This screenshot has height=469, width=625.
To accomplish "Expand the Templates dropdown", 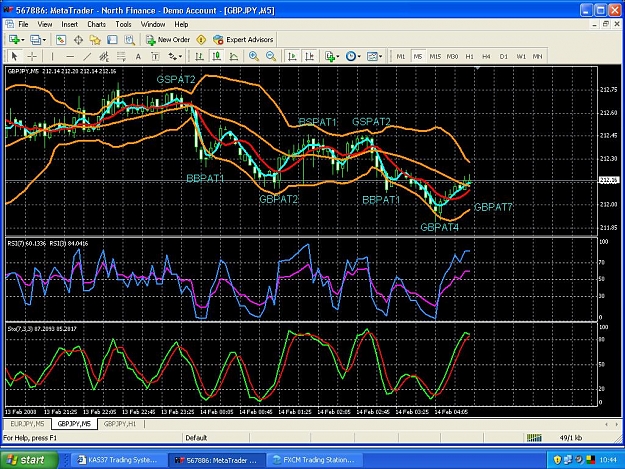I will (380, 57).
